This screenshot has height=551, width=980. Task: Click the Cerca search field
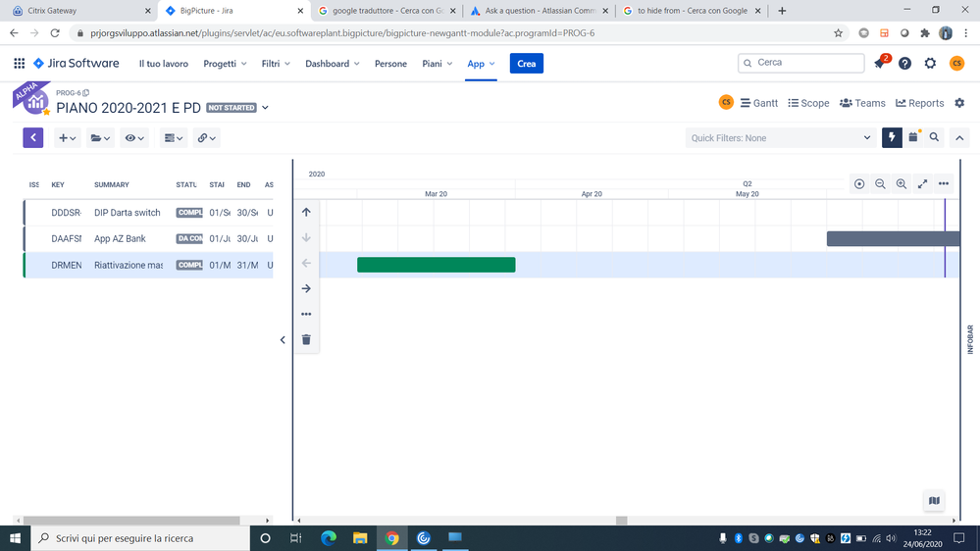800,63
